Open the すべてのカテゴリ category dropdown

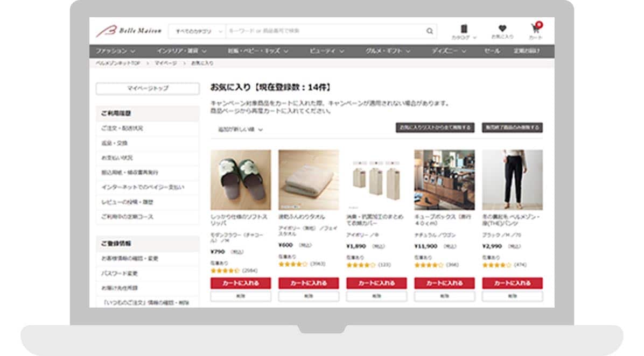[198, 31]
